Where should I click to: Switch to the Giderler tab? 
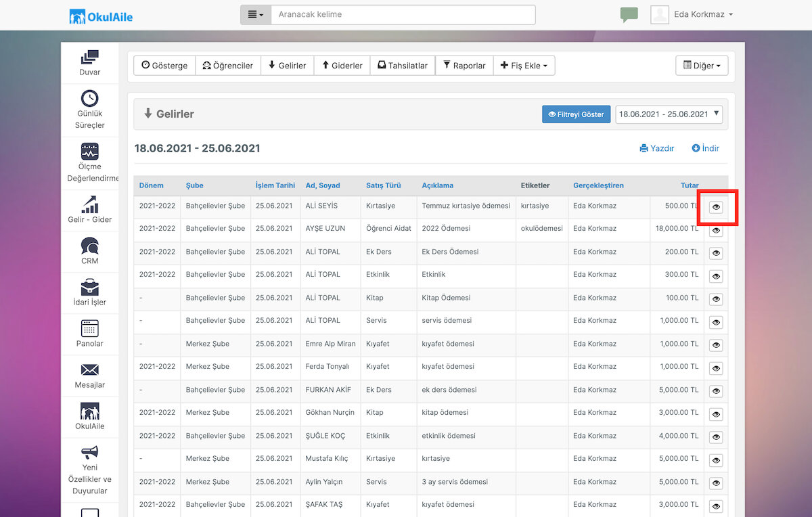point(342,66)
